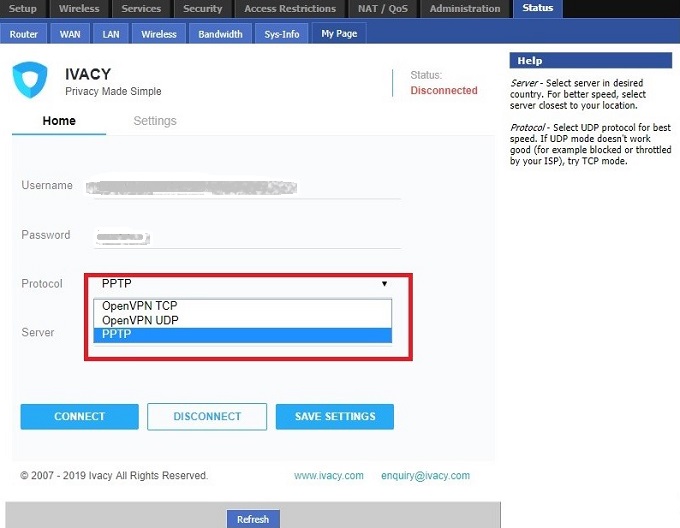
Task: Go to the Services tab
Action: pos(141,9)
